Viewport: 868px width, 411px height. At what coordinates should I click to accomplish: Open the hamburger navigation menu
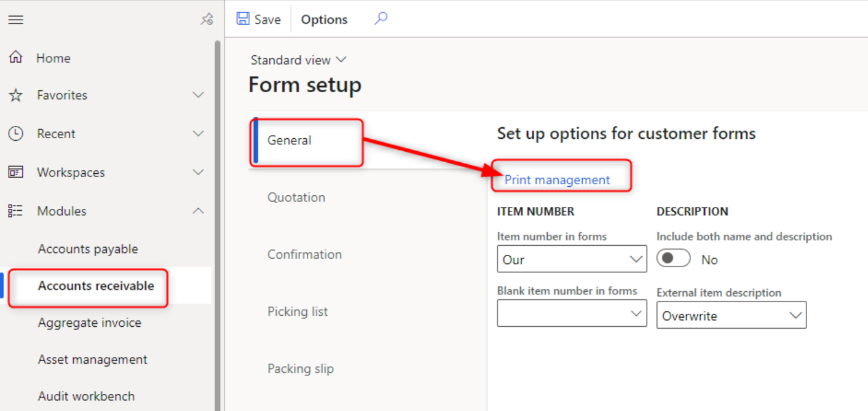(15, 20)
